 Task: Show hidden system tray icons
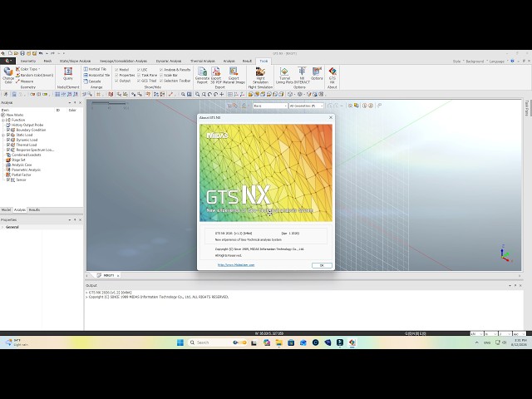(x=476, y=342)
